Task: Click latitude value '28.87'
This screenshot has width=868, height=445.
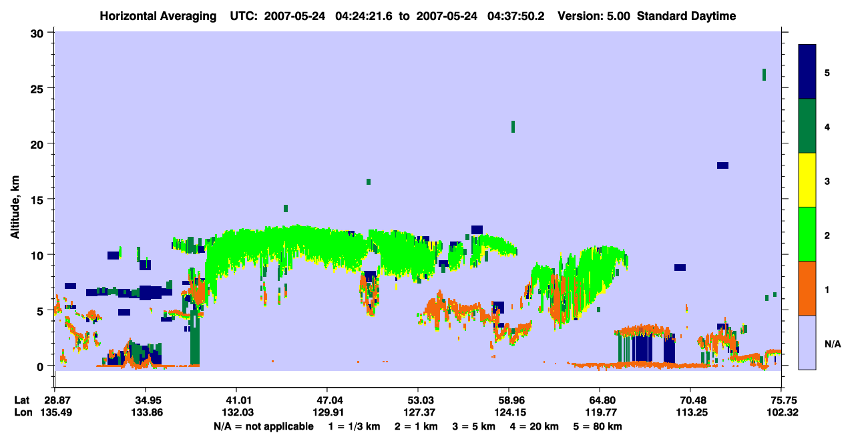Action: coord(57,400)
